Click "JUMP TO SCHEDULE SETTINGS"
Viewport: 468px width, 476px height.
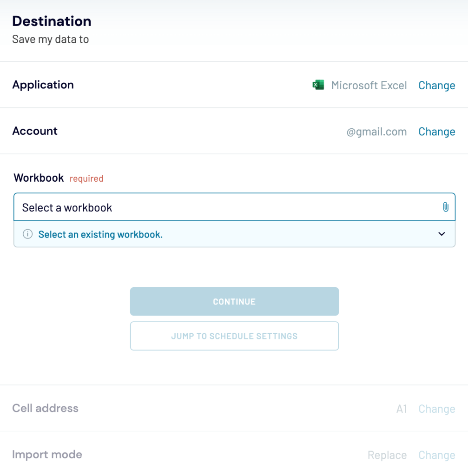[234, 336]
